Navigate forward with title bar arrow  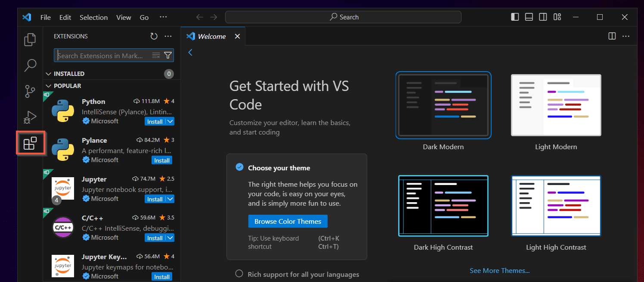click(214, 17)
